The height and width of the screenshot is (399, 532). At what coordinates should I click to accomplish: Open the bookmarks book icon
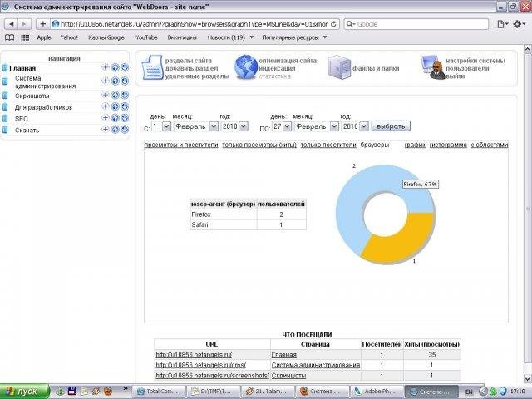tap(9, 37)
